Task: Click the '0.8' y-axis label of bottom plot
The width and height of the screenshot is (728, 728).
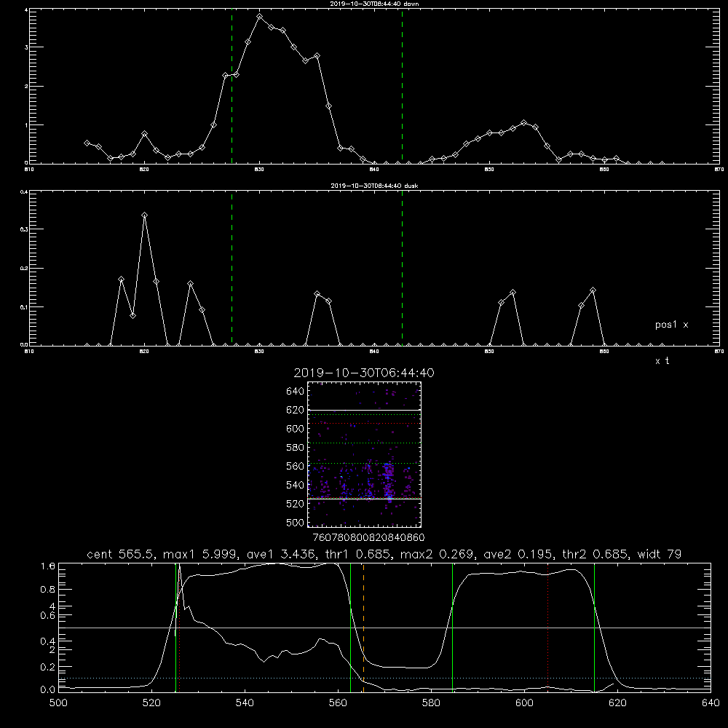Action: pos(48,590)
